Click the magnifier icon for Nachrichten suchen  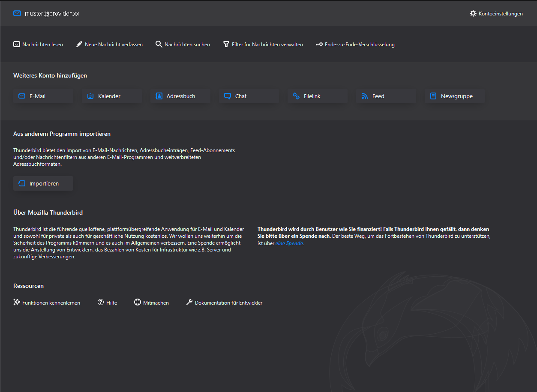pyautogui.click(x=159, y=44)
